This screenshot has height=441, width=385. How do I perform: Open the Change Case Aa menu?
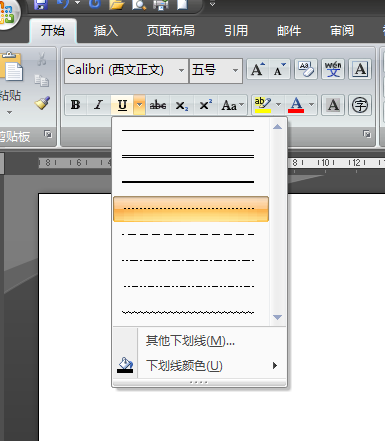pyautogui.click(x=232, y=105)
